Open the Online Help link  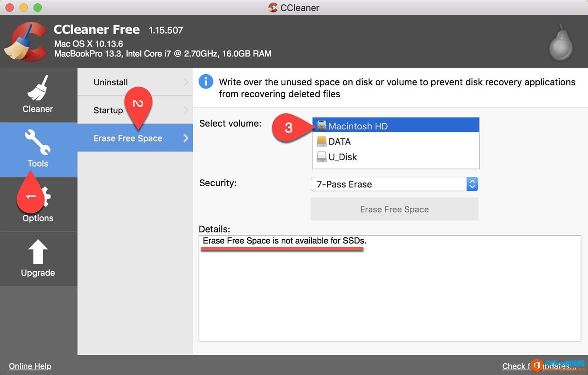point(30,366)
